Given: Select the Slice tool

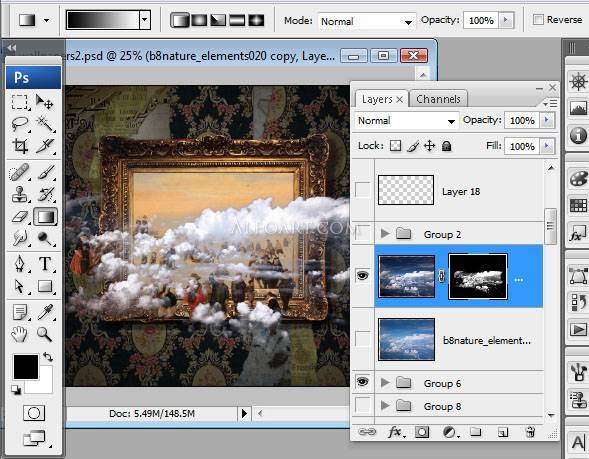Looking at the screenshot, I should coord(45,146).
